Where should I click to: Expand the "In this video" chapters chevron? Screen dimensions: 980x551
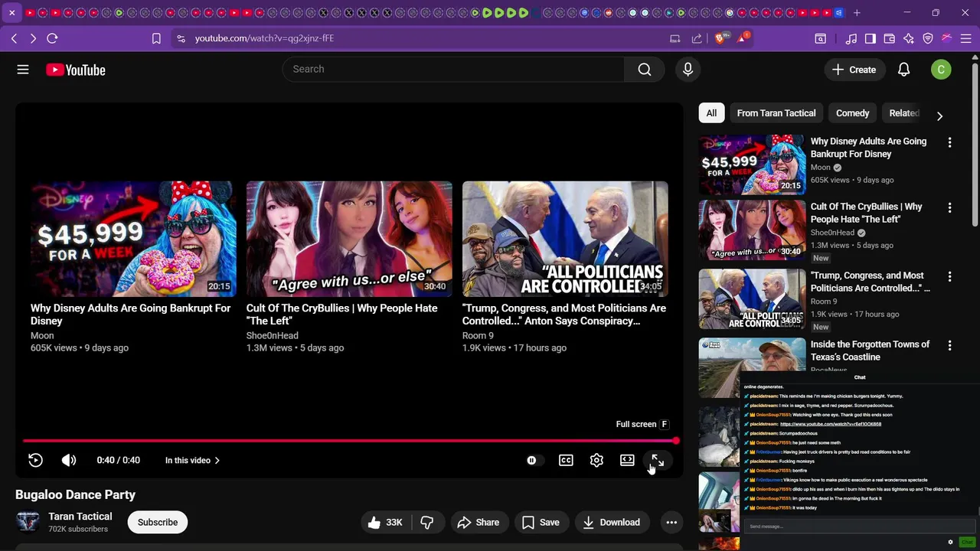217,461
